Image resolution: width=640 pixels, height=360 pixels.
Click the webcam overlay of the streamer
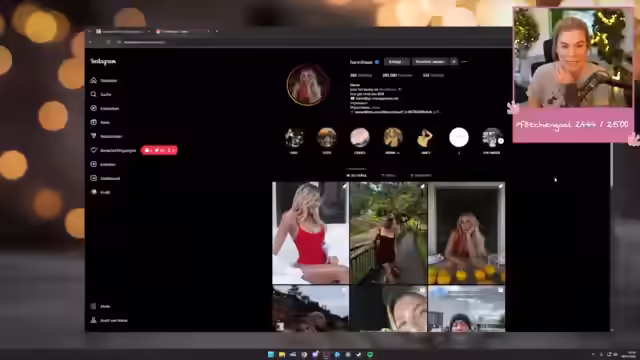573,58
